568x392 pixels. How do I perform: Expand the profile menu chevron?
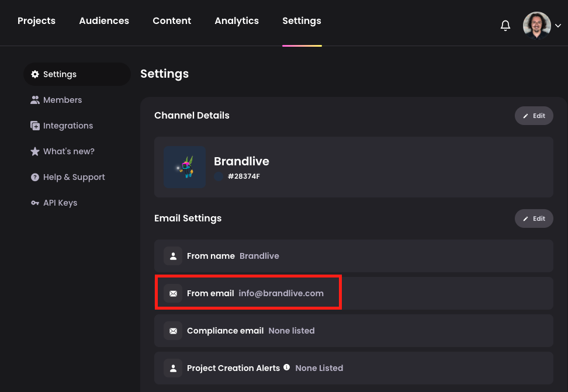coord(558,26)
